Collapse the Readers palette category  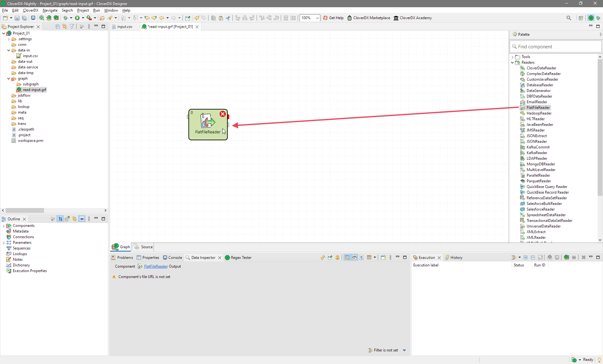513,62
